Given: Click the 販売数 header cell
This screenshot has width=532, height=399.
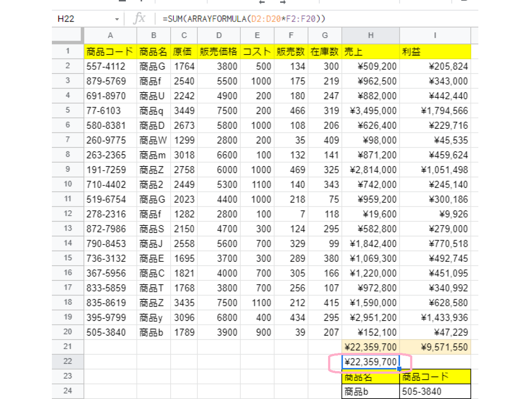Looking at the screenshot, I should (x=291, y=51).
